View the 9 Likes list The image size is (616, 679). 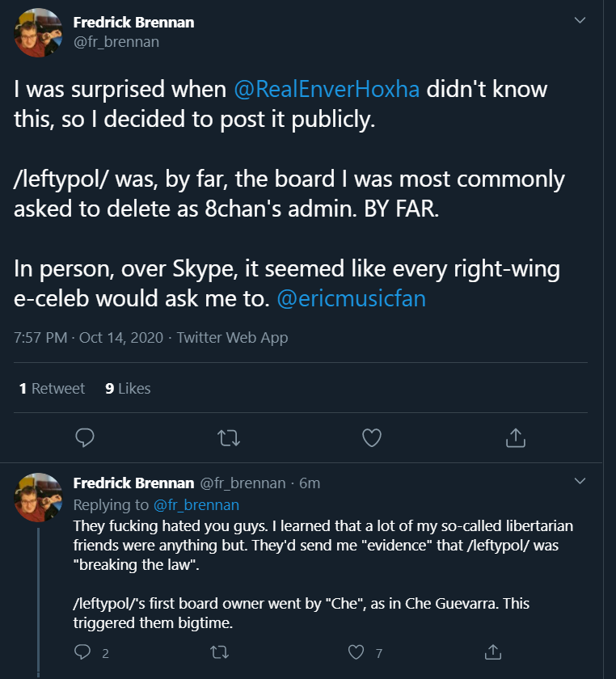(x=128, y=389)
